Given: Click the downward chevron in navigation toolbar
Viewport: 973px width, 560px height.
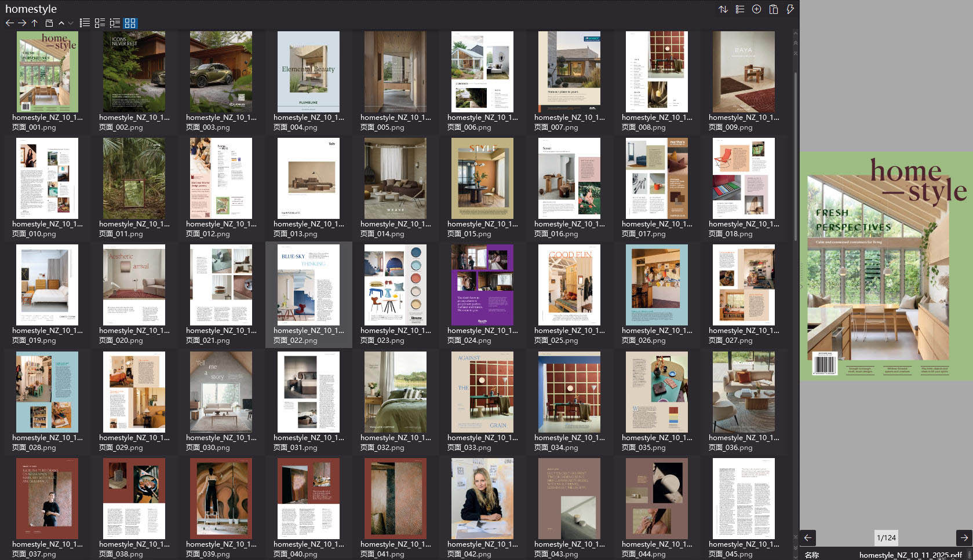Looking at the screenshot, I should [x=71, y=23].
